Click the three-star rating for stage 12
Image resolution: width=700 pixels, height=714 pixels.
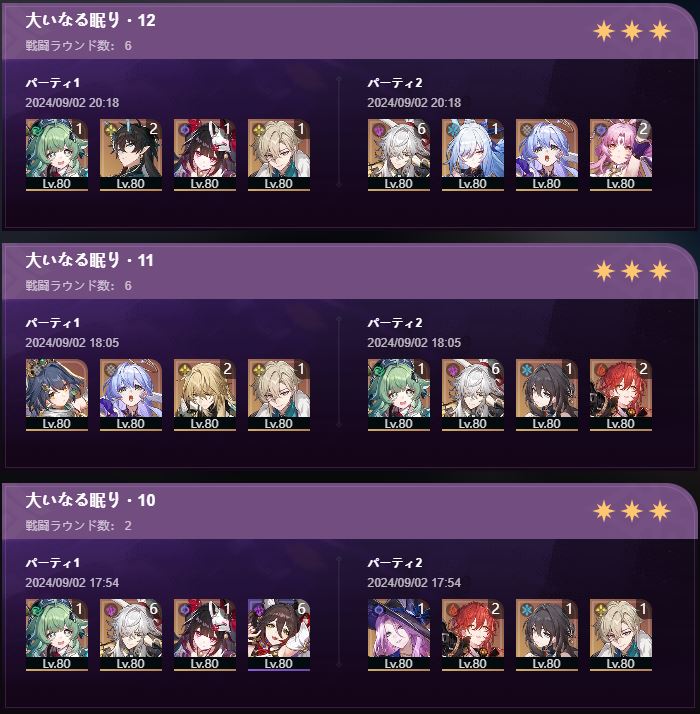632,31
